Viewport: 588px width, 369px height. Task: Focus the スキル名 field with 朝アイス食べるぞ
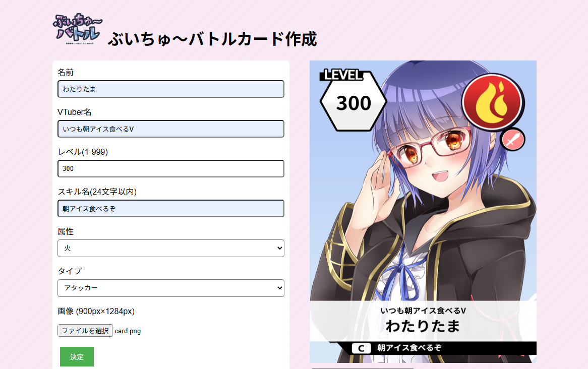170,209
